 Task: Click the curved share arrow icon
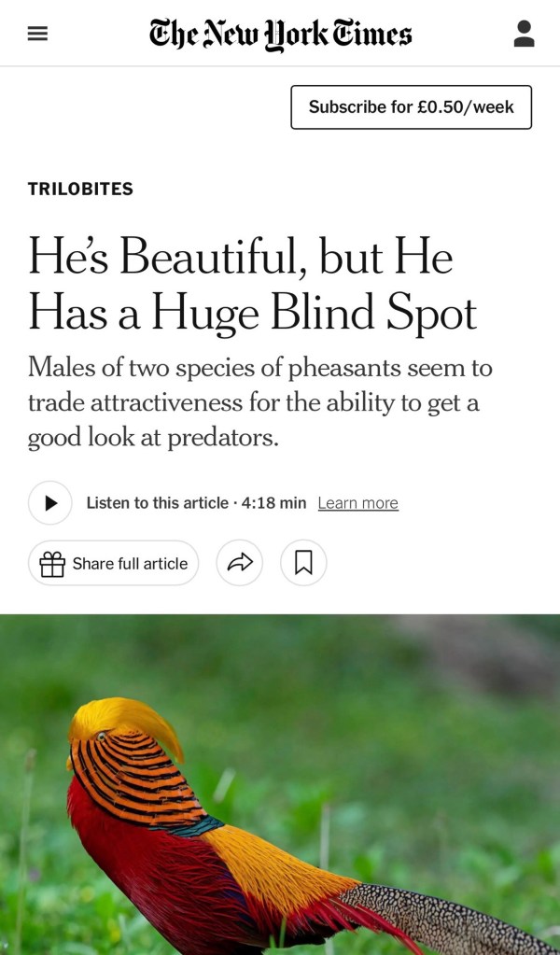[x=240, y=563]
